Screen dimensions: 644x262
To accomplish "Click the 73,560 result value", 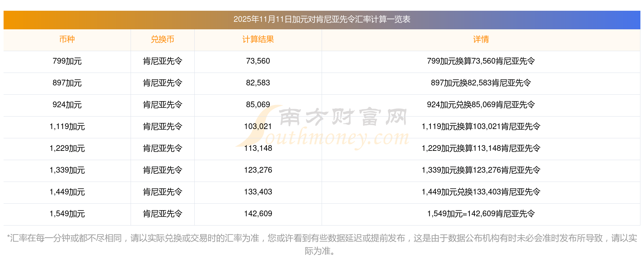I will click(258, 61).
